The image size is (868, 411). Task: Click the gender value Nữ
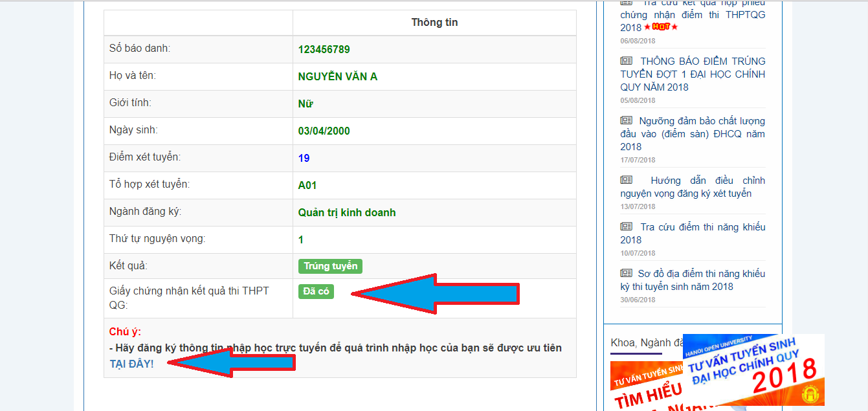(306, 104)
